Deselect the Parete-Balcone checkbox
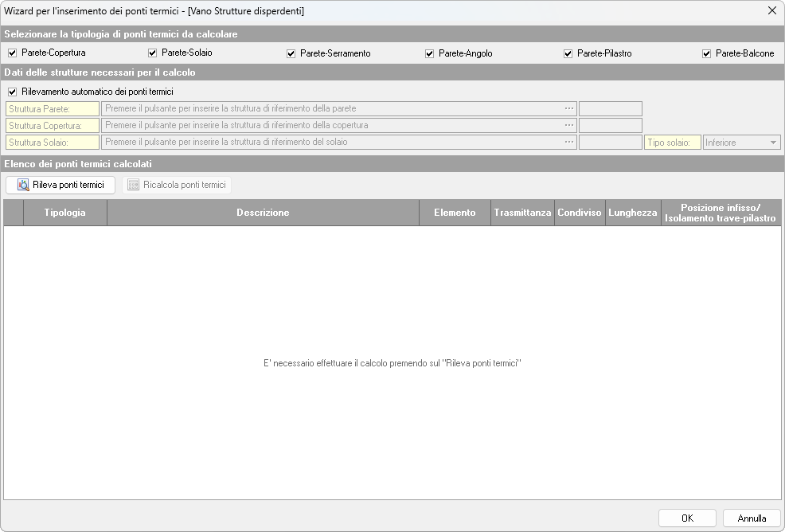Image resolution: width=785 pixels, height=532 pixels. [x=706, y=53]
